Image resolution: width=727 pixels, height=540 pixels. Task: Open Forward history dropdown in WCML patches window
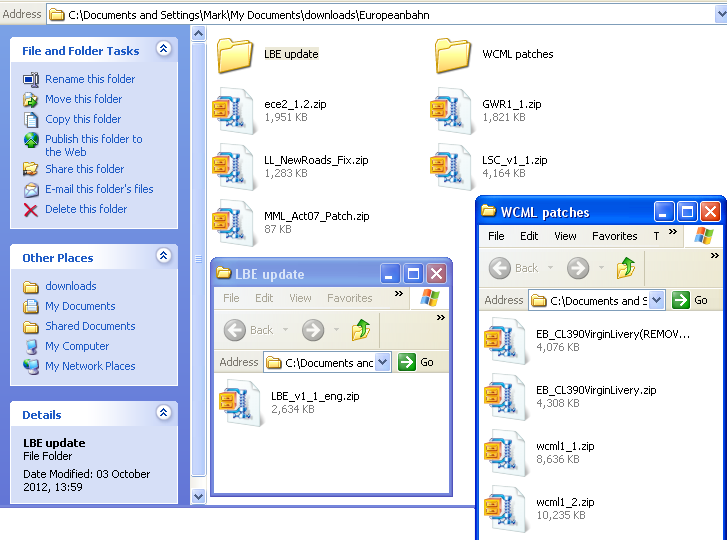tap(601, 268)
